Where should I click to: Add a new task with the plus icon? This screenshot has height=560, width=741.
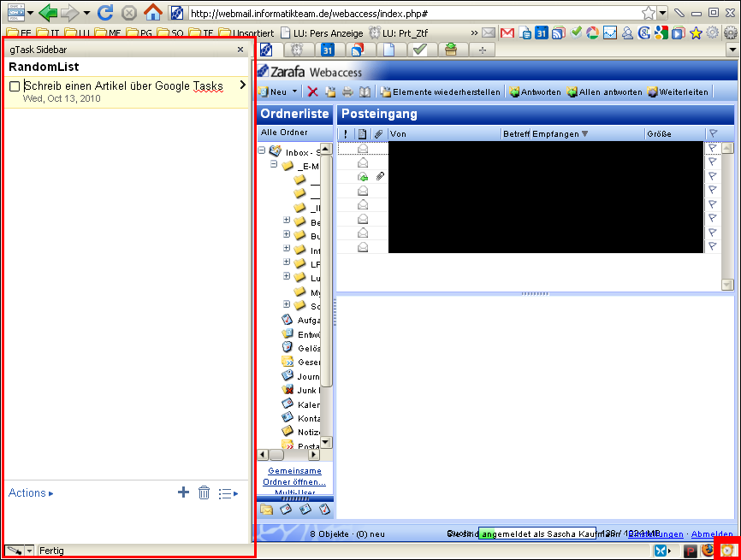[183, 492]
